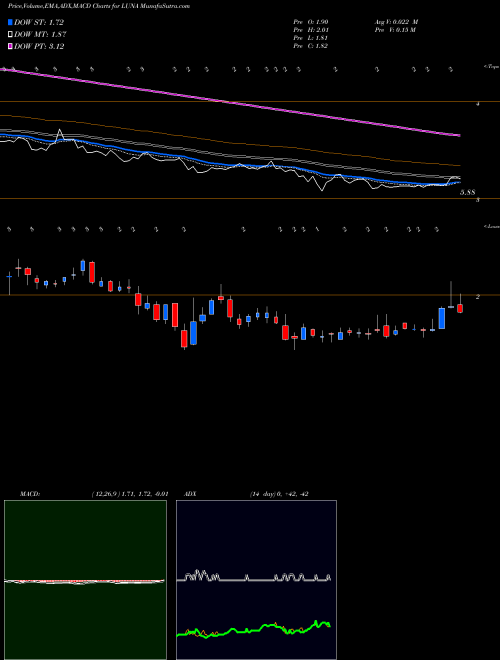Open the dark blue ADX indicator panel
This screenshot has width=500, height=660.
click(256, 580)
